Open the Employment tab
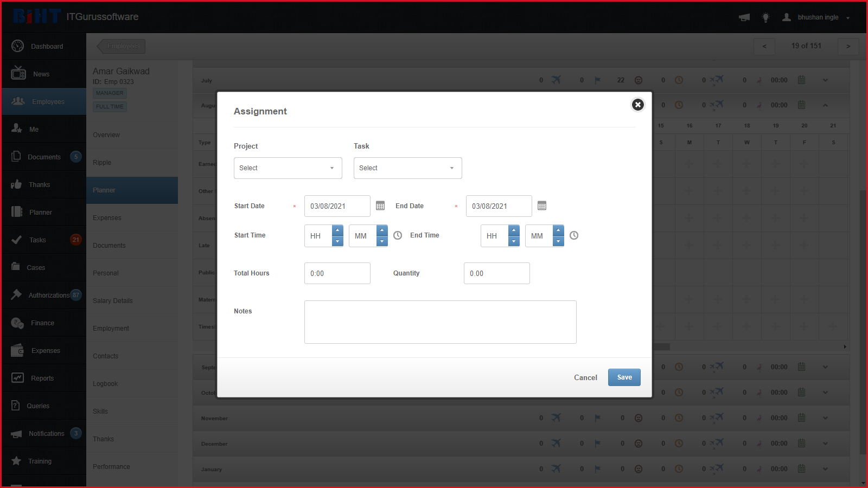The height and width of the screenshot is (488, 868). pyautogui.click(x=132, y=329)
